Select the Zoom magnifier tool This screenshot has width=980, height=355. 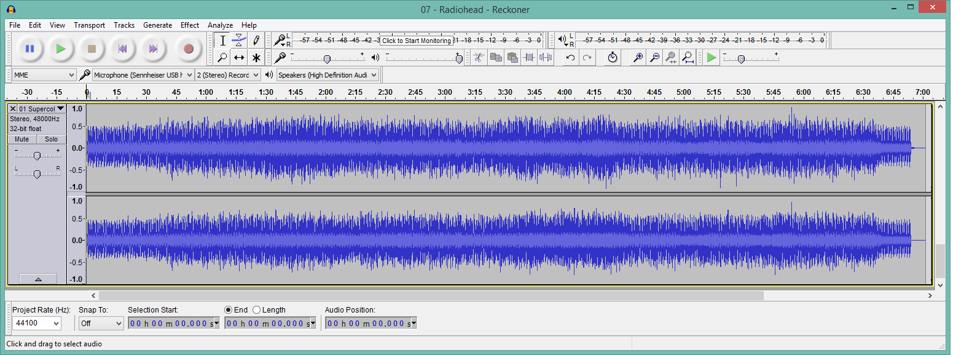[222, 57]
